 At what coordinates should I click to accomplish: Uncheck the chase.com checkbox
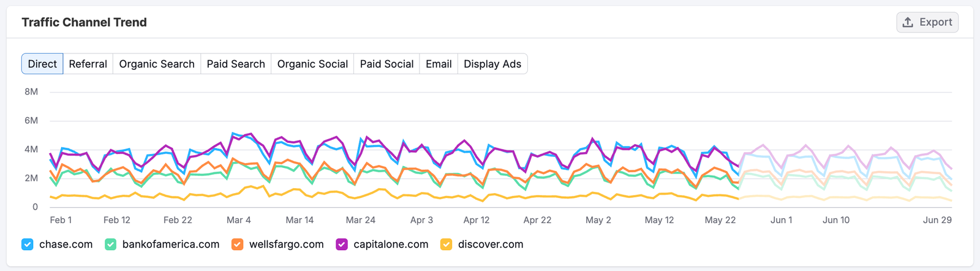28,244
